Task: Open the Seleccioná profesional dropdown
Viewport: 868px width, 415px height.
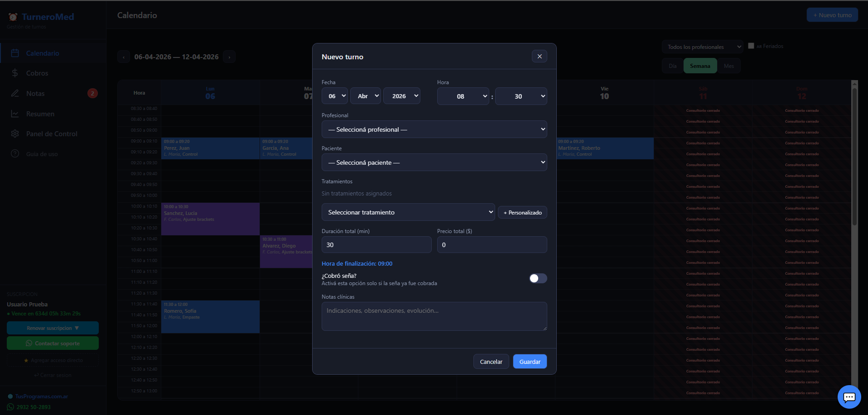Action: tap(434, 129)
